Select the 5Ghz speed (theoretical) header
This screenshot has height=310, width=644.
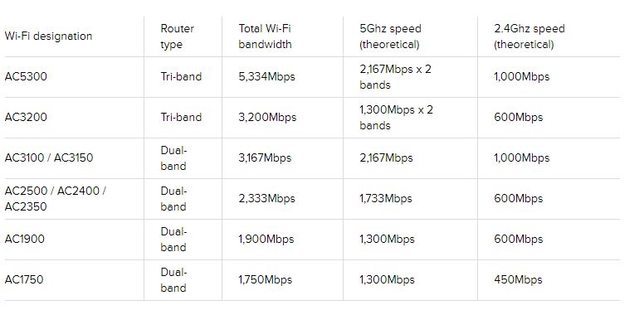(390, 36)
